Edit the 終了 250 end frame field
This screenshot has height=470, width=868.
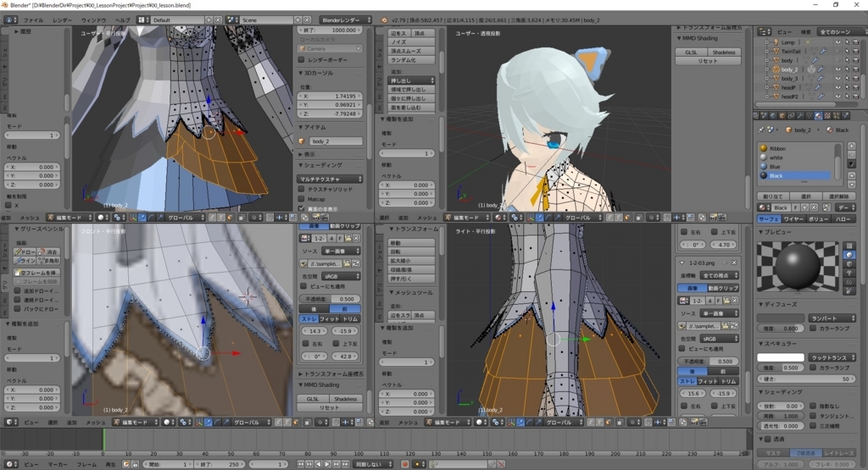[x=219, y=464]
